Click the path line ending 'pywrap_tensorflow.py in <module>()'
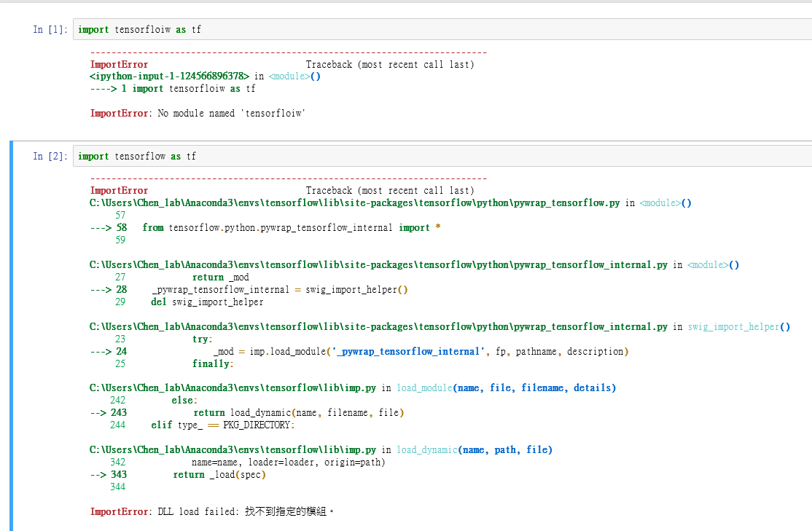This screenshot has width=812, height=531. (391, 203)
